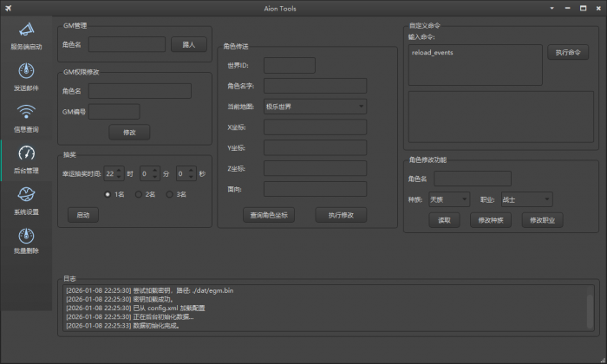The height and width of the screenshot is (364, 607).
Task: Focus the Z坐标 input field
Action: click(x=315, y=168)
